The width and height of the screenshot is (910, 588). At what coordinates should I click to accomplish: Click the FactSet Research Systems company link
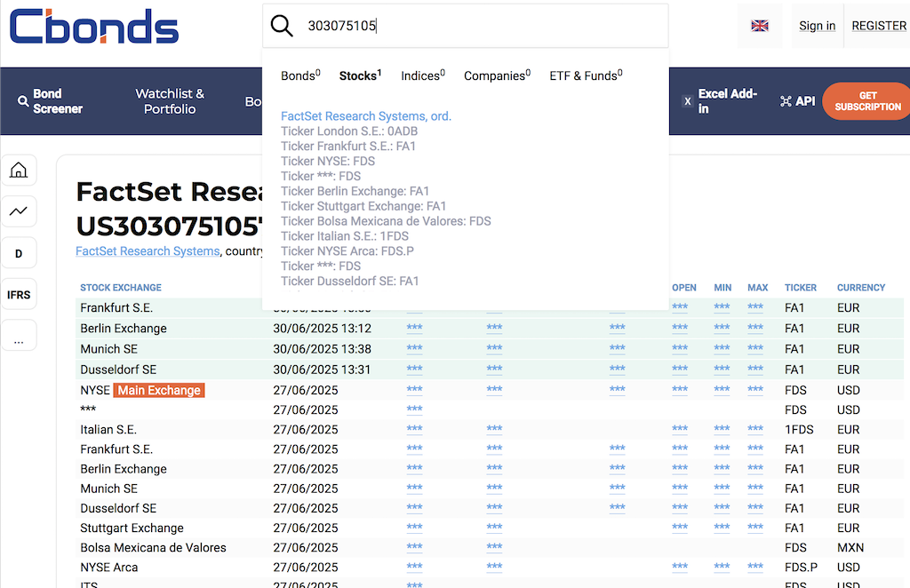coord(147,250)
